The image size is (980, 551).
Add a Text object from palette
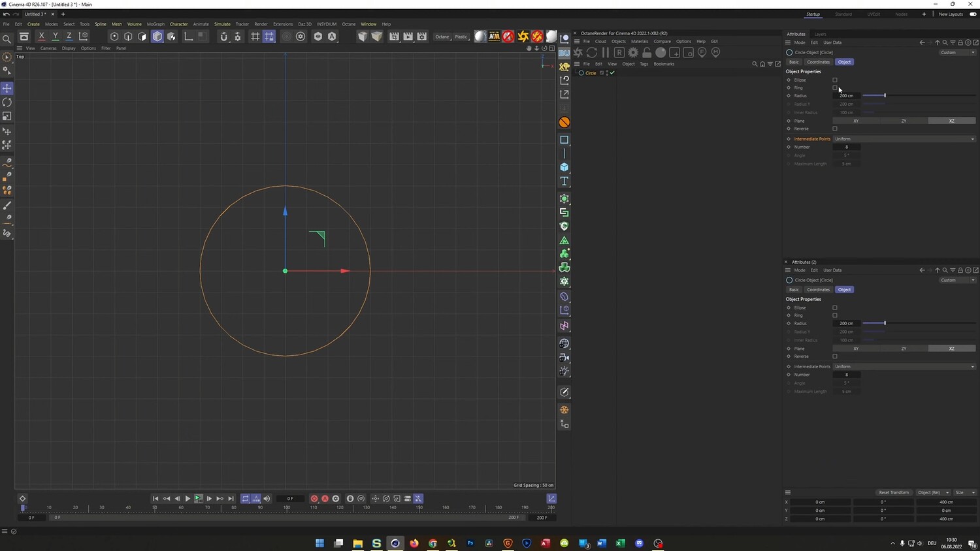[564, 181]
